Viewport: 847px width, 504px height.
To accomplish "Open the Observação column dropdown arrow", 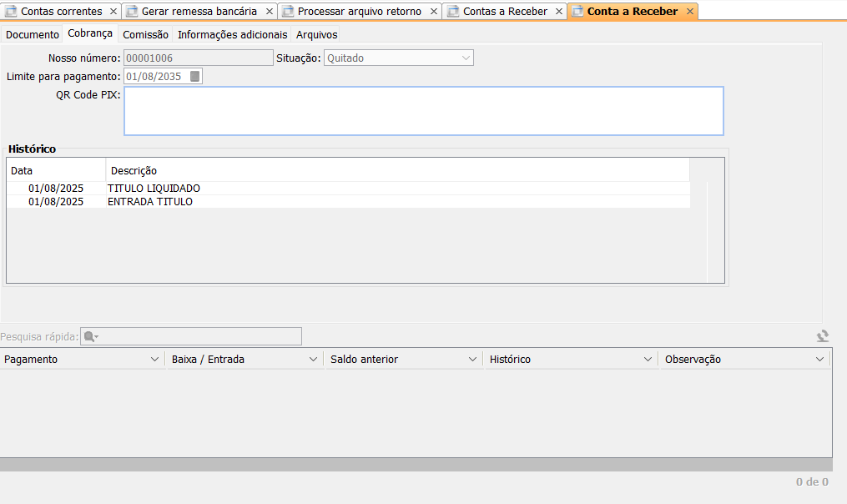I will click(819, 360).
